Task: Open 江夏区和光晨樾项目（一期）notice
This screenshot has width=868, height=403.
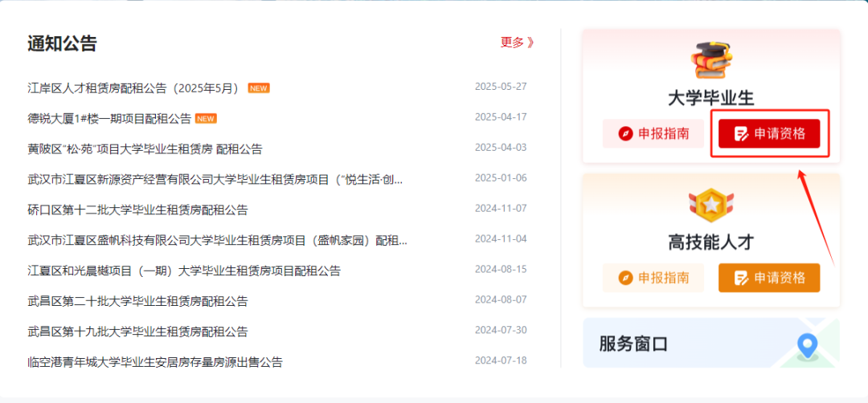Action: coord(184,271)
